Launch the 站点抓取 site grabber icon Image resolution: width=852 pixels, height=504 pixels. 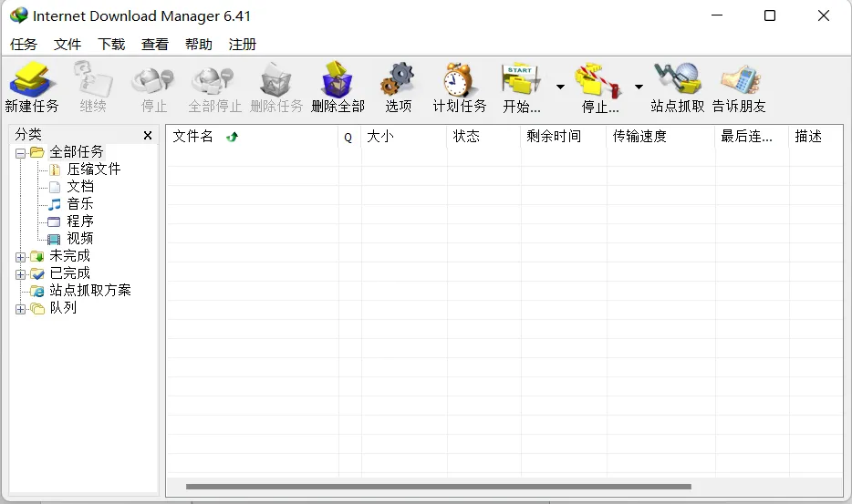(677, 81)
